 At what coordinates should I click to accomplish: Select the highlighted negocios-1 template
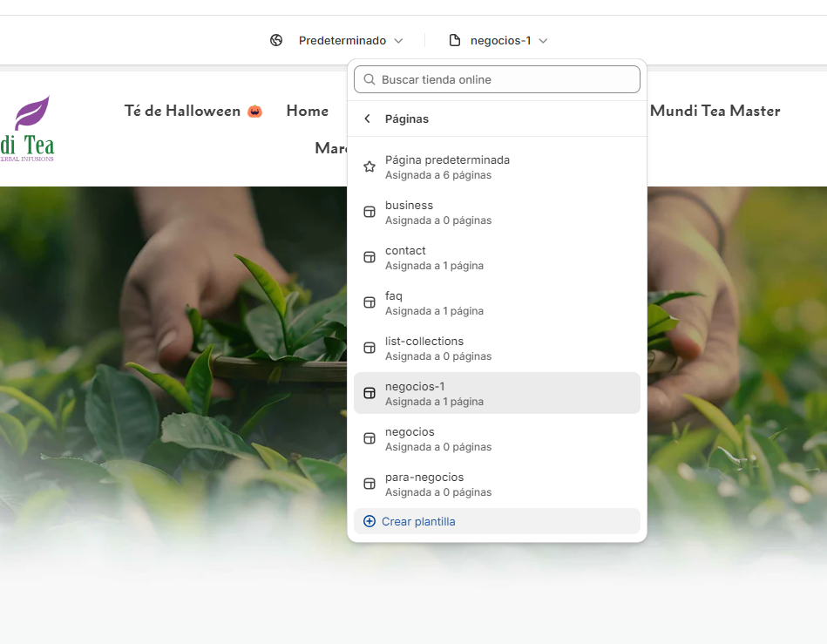pyautogui.click(x=497, y=394)
